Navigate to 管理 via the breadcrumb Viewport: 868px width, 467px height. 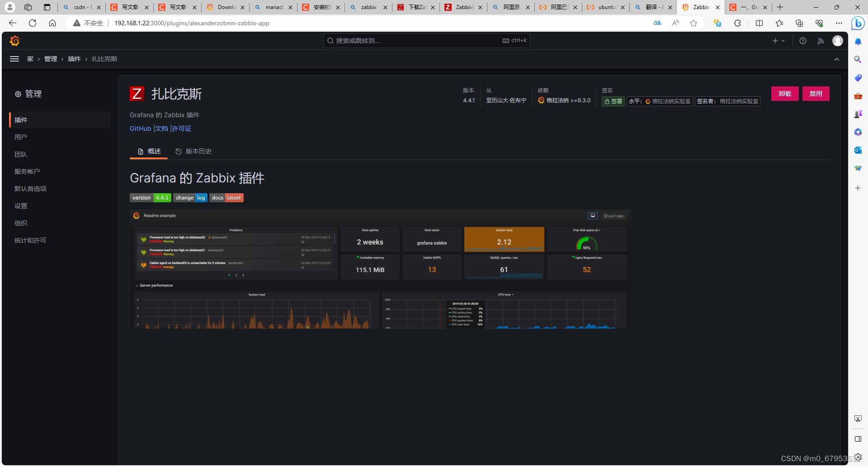tap(51, 59)
